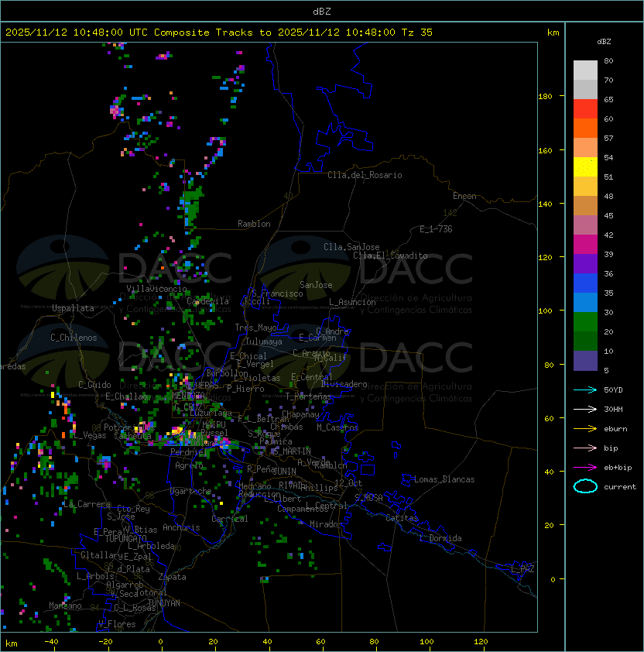Click the Zapata map label
The image size is (644, 652).
[x=172, y=577]
